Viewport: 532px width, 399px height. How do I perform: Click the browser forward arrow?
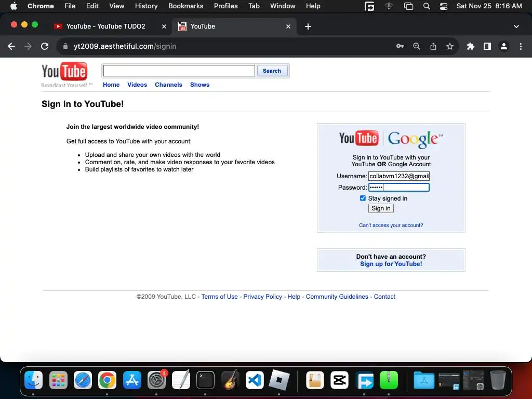pos(28,46)
